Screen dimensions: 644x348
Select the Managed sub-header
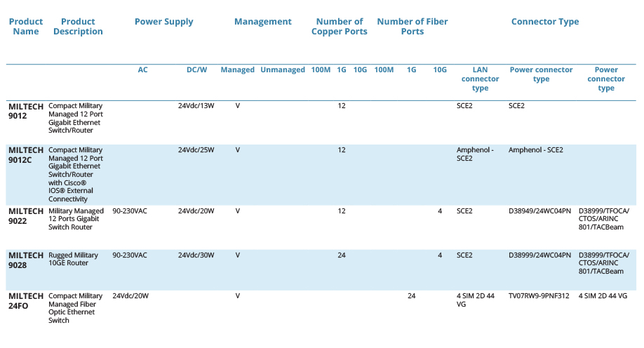[x=237, y=70]
